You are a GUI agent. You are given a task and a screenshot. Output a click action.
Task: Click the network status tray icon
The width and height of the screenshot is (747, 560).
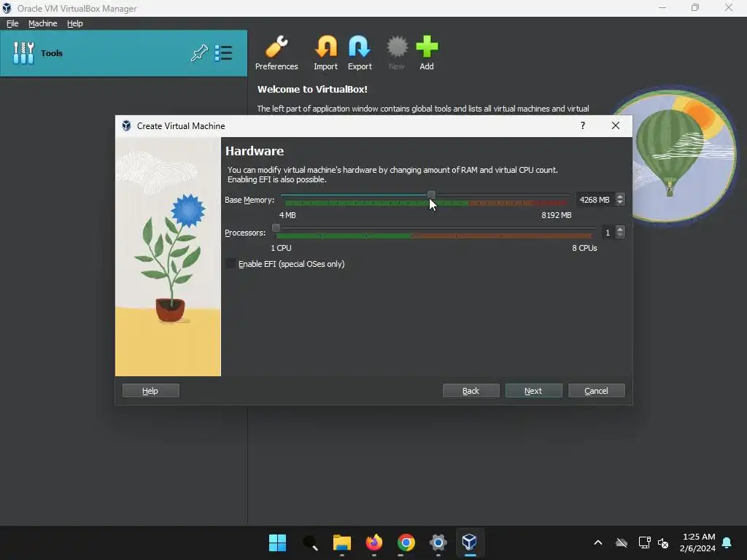tap(644, 542)
